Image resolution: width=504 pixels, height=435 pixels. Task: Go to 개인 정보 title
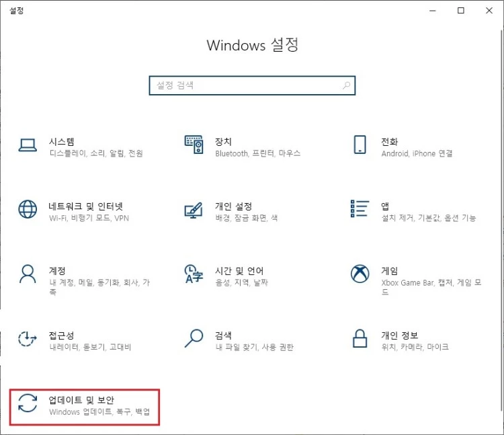coord(400,335)
